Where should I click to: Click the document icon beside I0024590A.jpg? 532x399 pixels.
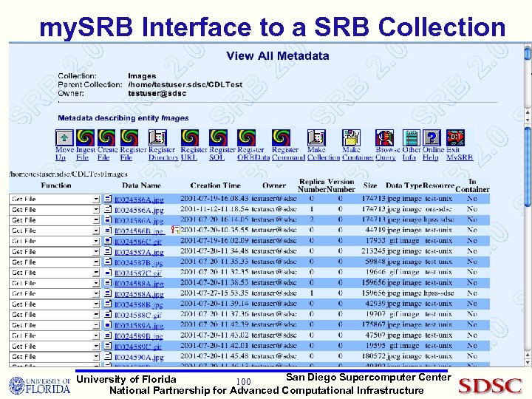click(108, 357)
